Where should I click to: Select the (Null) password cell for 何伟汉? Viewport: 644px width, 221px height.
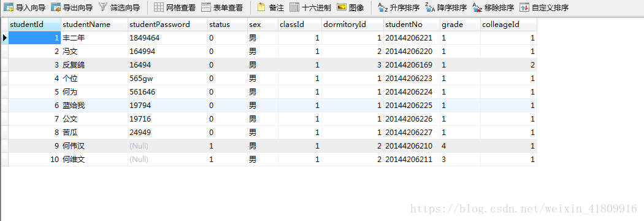[x=167, y=146]
